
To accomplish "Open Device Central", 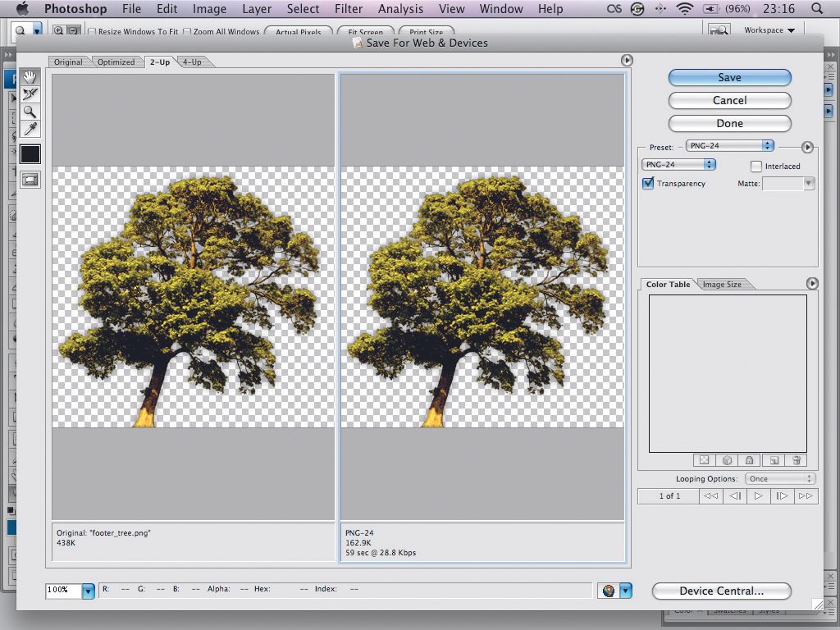I will 721,591.
